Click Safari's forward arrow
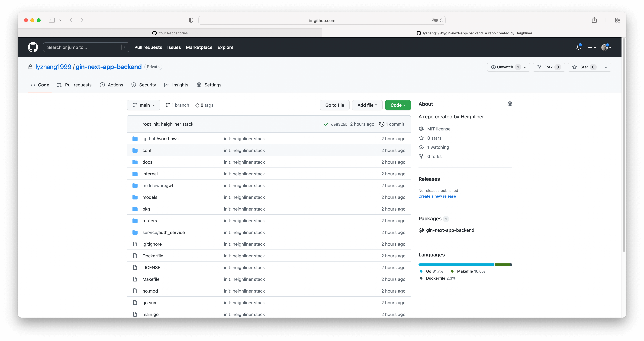This screenshot has width=644, height=341. 82,20
